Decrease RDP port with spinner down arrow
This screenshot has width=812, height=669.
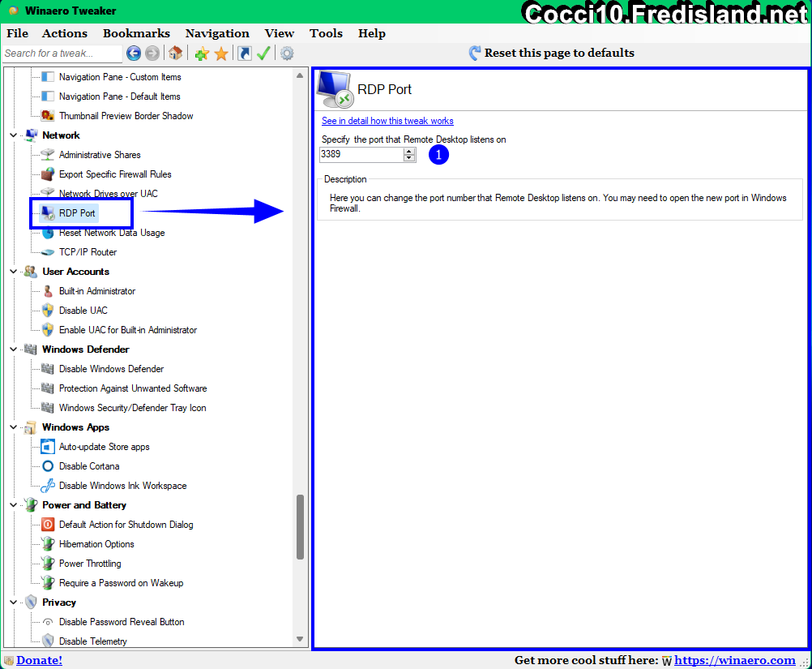click(x=409, y=158)
